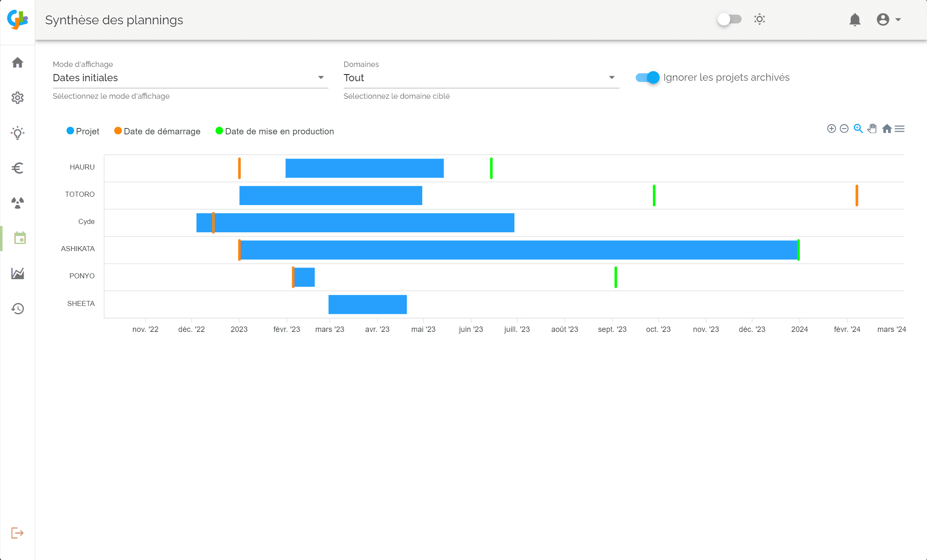Screen dimensions: 927x560
Task: Open the radiation risk icon section
Action: [x=18, y=203]
